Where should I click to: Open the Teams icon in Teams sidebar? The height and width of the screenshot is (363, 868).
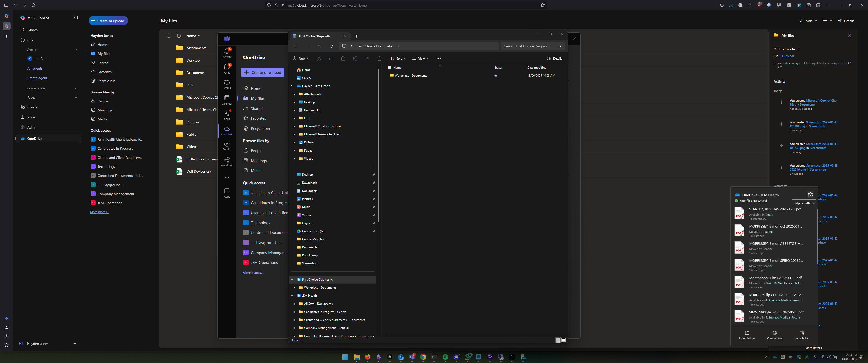227,84
